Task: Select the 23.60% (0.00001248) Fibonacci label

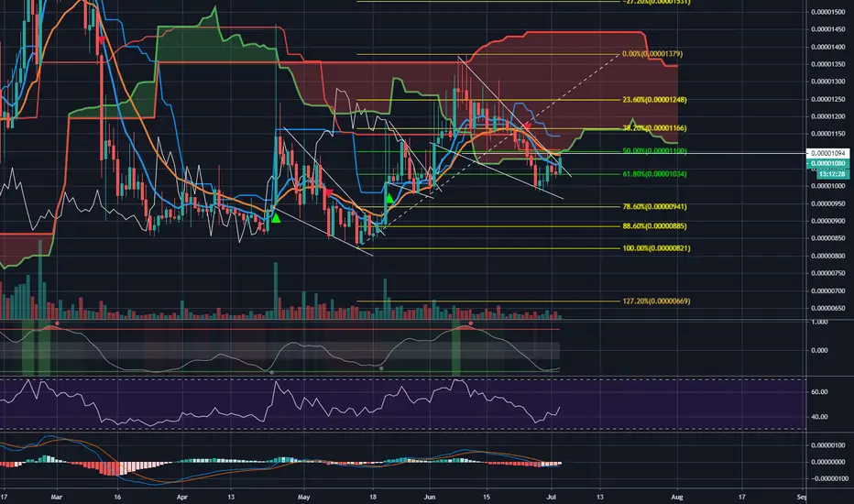Action: click(654, 100)
